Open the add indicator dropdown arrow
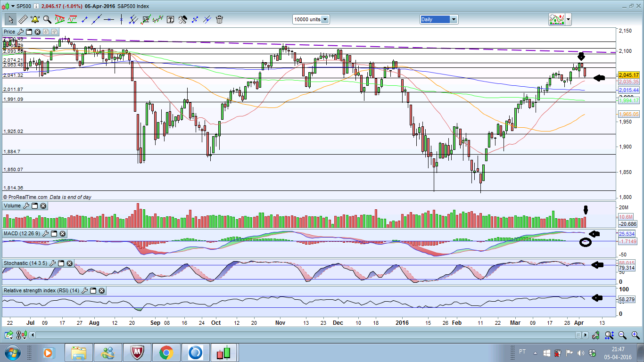The width and height of the screenshot is (644, 362). click(x=568, y=19)
